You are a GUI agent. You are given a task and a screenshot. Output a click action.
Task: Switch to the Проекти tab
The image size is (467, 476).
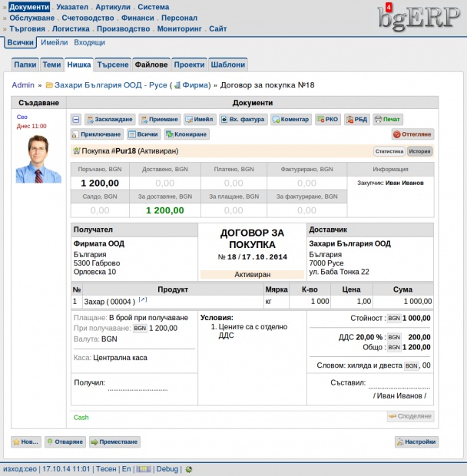coord(189,64)
